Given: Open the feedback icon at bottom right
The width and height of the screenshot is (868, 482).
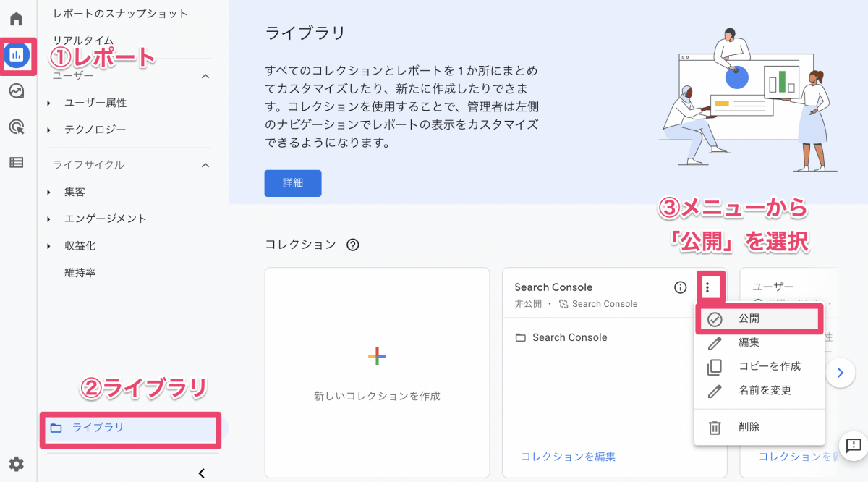Looking at the screenshot, I should (x=854, y=444).
